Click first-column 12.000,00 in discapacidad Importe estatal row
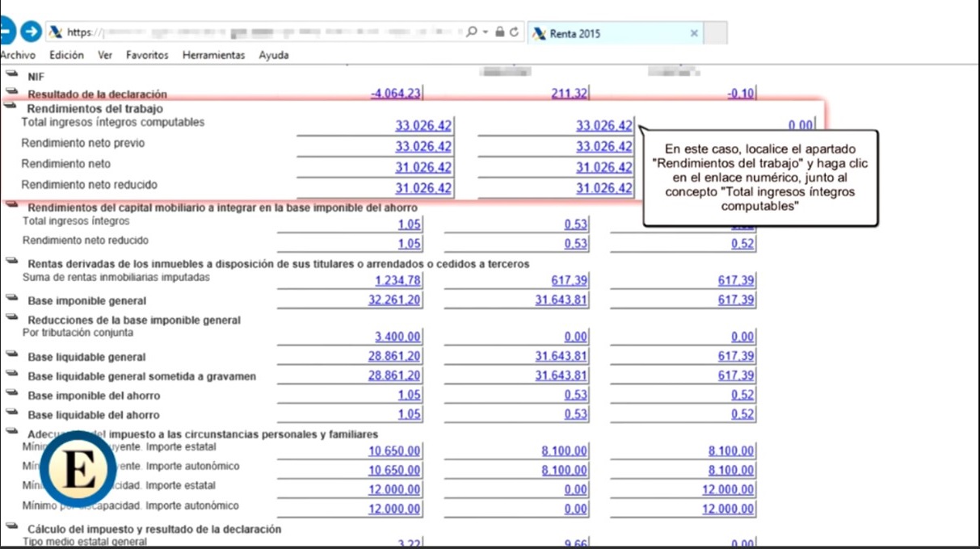 (394, 489)
